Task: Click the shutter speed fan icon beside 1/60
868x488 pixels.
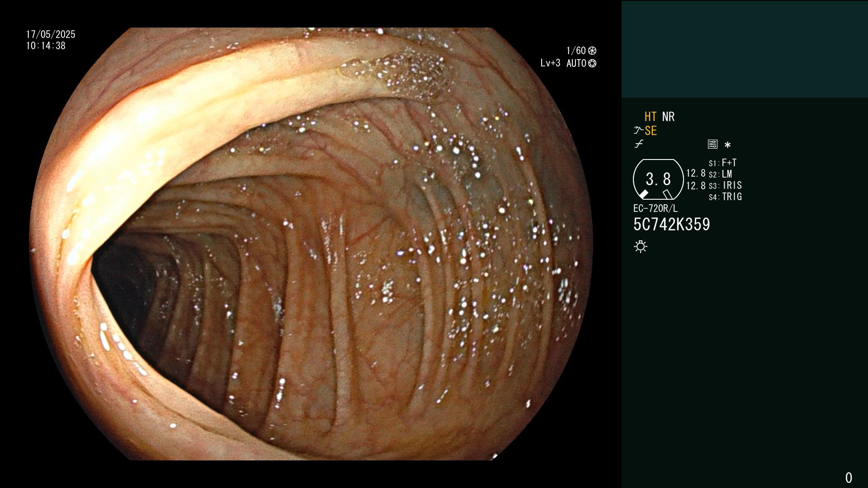Action: tap(592, 51)
